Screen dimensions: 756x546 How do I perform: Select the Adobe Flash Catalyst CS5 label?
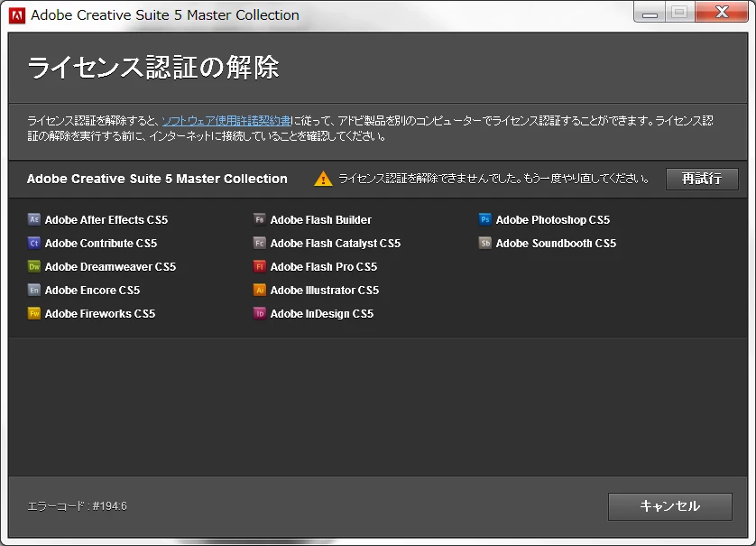click(335, 244)
